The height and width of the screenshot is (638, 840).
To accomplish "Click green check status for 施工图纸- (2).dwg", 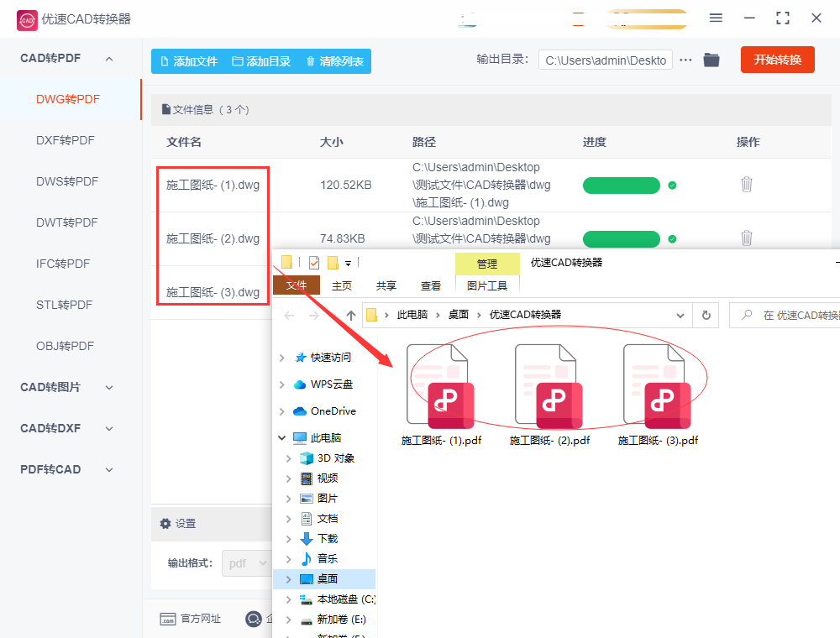I will click(x=672, y=238).
